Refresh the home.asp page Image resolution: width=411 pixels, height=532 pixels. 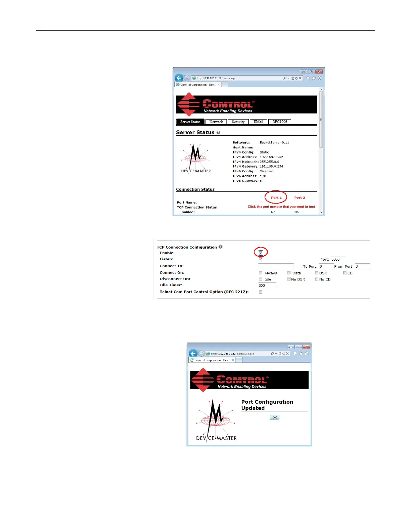(296, 78)
